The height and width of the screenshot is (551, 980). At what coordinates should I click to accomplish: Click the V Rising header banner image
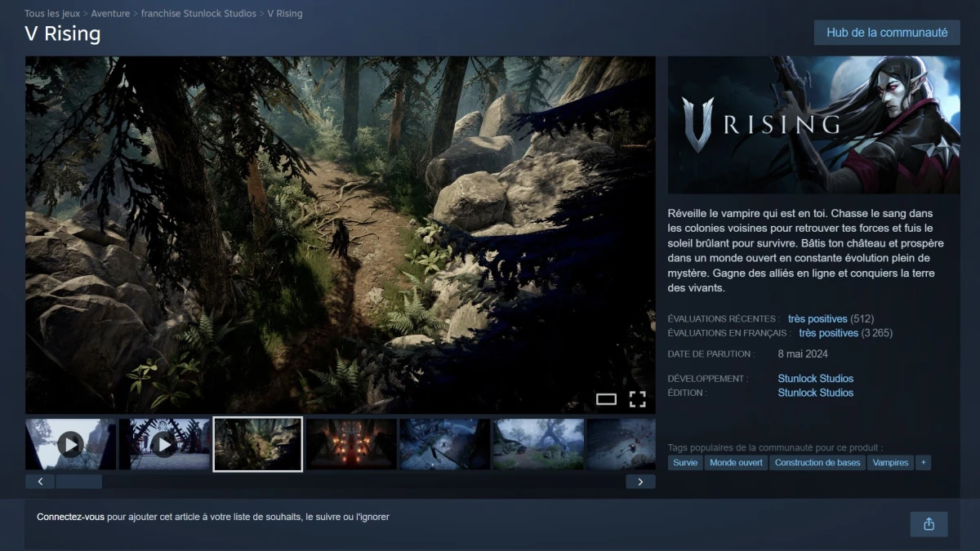click(813, 125)
